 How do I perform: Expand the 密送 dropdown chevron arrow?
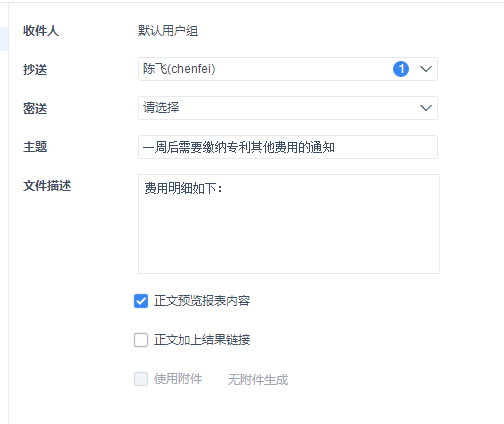coord(426,108)
